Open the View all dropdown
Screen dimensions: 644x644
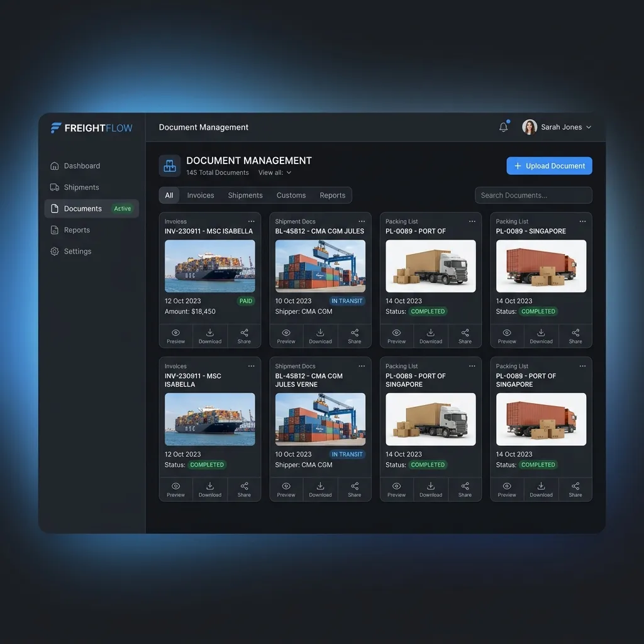coord(275,172)
